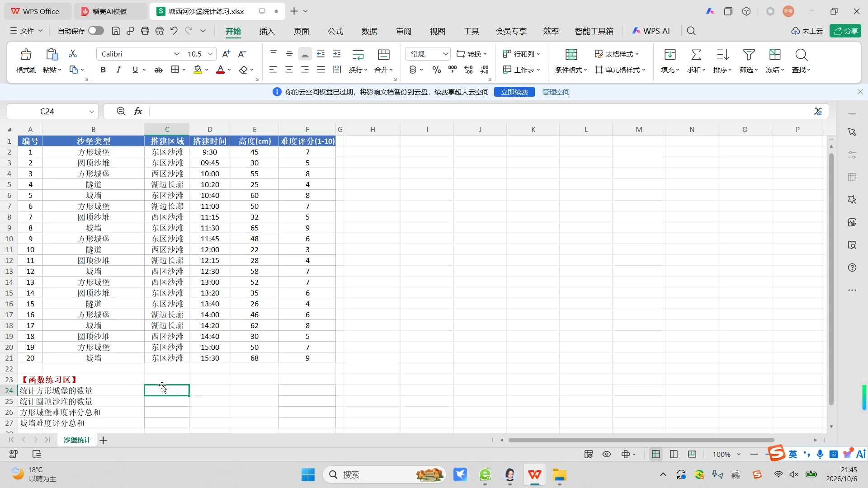Click the 冻结 freeze panes icon

(775, 55)
